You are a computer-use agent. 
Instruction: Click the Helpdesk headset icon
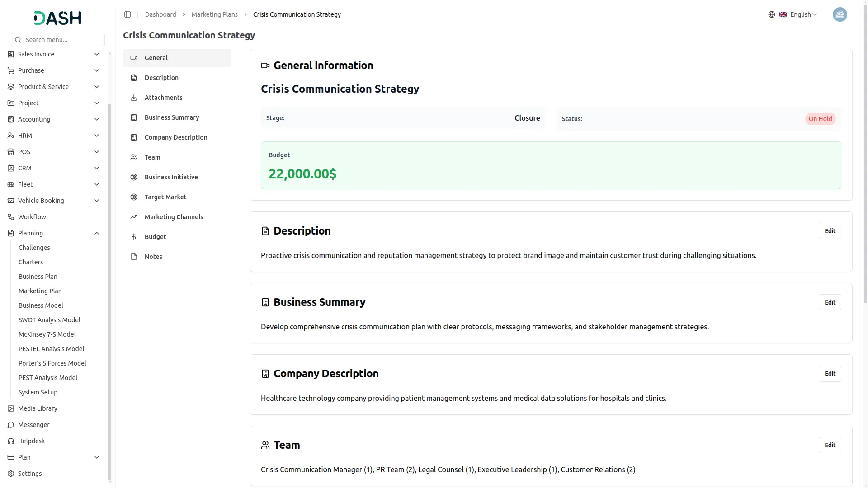[11, 441]
